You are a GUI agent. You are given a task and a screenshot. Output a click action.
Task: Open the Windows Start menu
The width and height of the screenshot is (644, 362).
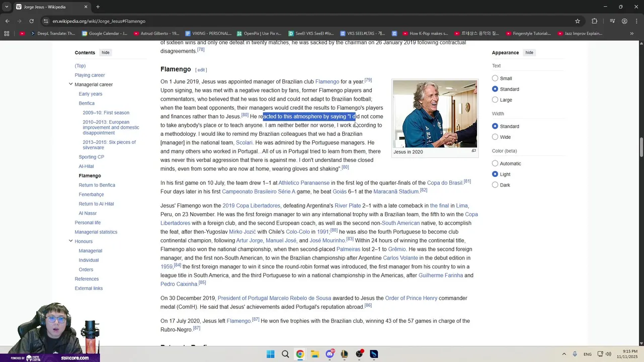[x=270, y=354]
